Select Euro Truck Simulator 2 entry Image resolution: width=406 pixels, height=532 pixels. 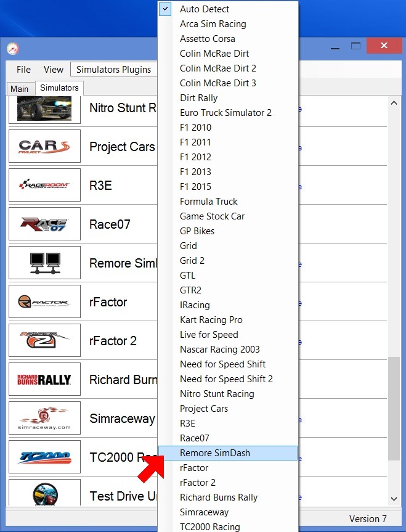[225, 113]
